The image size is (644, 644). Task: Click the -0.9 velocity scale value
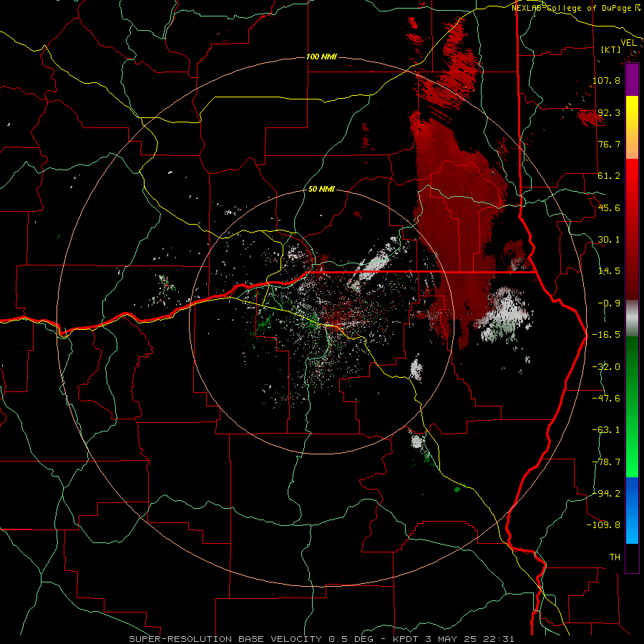(x=609, y=303)
